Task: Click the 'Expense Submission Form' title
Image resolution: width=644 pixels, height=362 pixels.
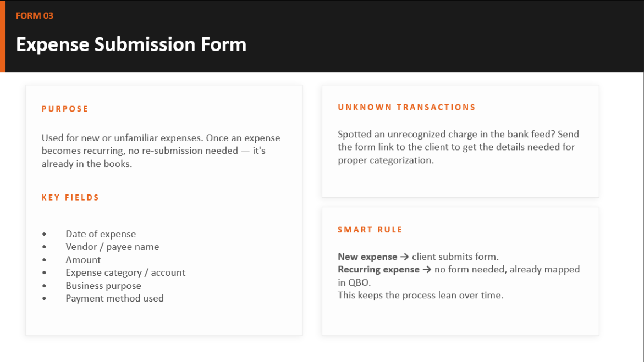Action: click(x=131, y=44)
